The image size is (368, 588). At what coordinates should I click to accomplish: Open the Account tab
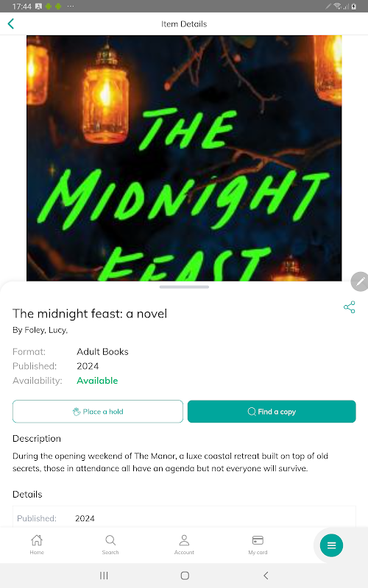pyautogui.click(x=184, y=545)
